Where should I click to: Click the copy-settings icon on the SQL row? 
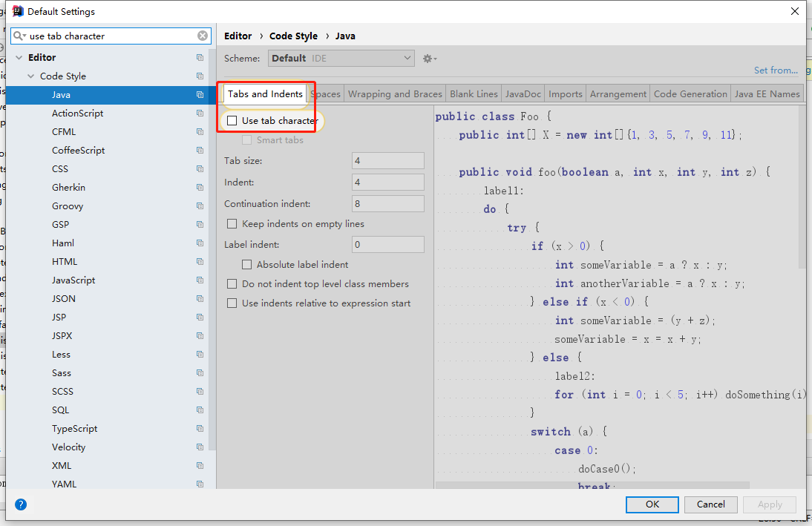tap(200, 410)
